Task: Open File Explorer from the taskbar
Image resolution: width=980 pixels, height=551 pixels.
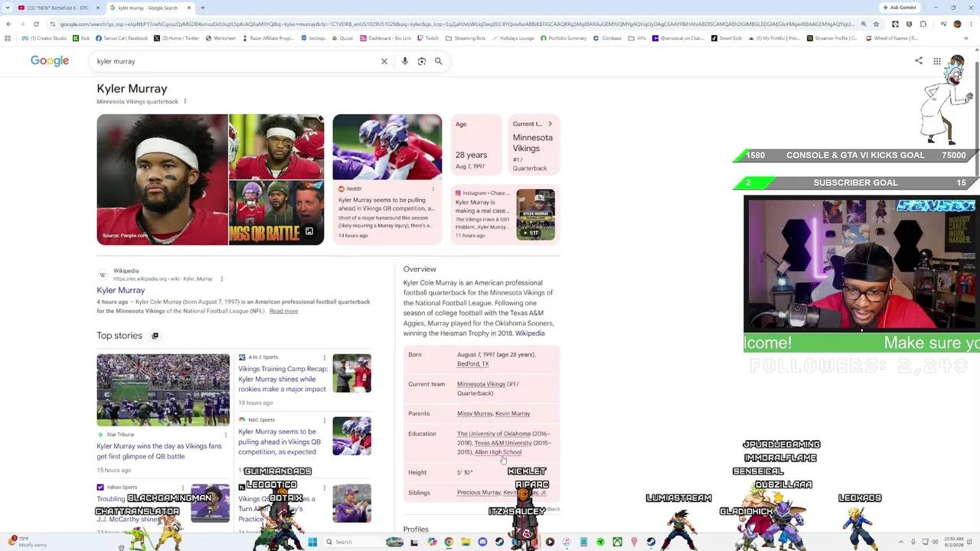Action: coord(465,542)
